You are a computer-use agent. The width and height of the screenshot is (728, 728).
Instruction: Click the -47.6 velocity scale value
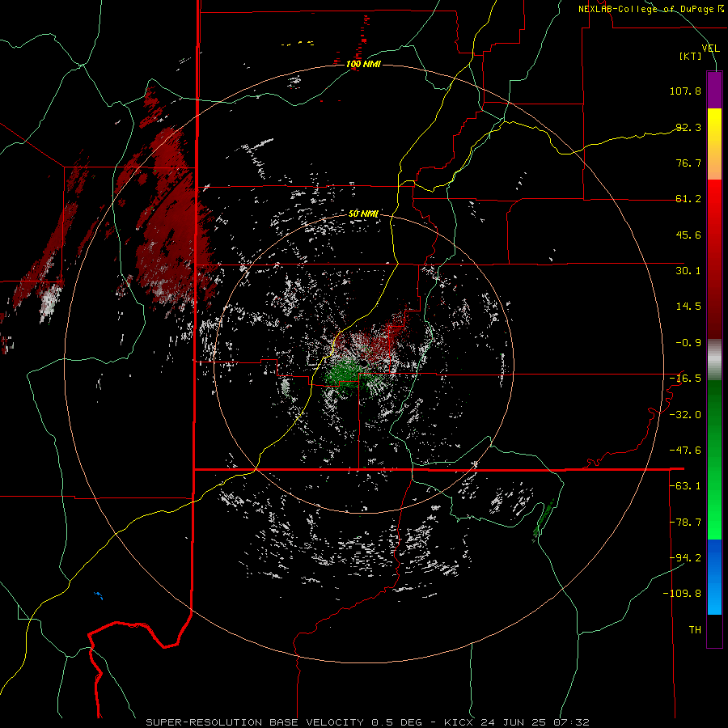pyautogui.click(x=685, y=451)
